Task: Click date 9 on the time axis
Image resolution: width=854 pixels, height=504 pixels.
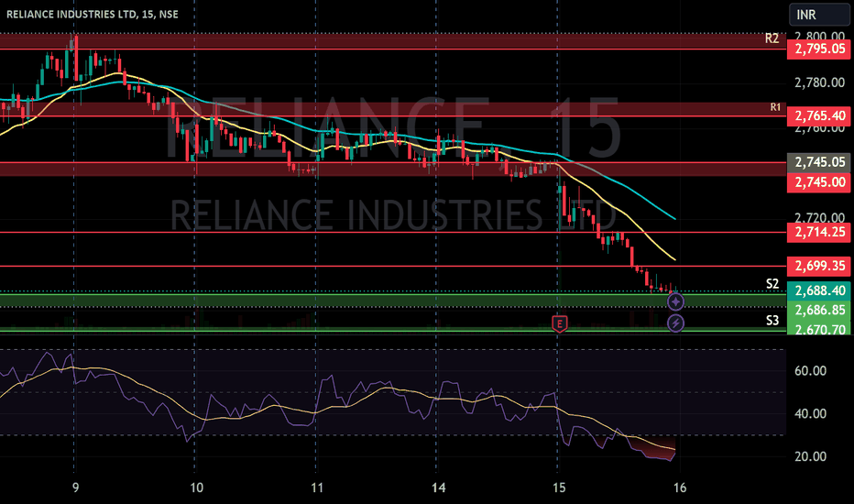Action: tap(75, 488)
